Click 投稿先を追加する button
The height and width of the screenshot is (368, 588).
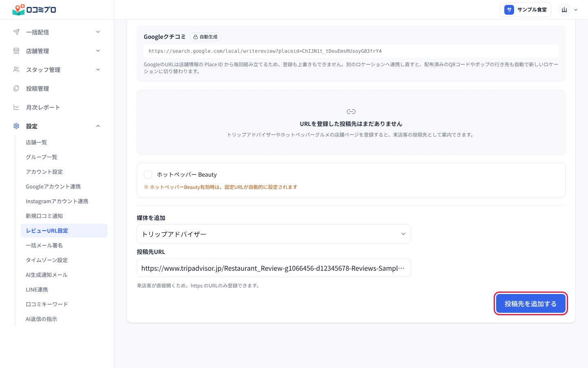(530, 304)
